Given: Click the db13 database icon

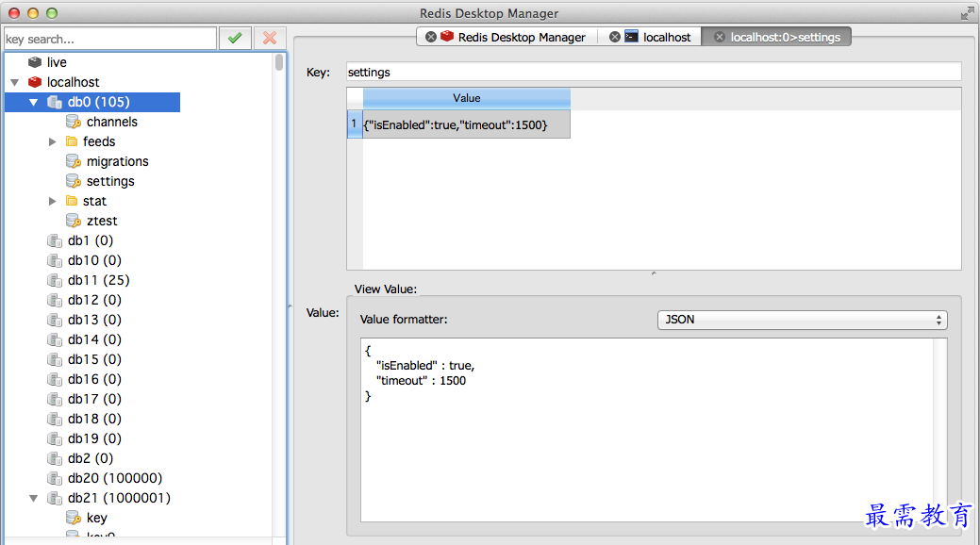Looking at the screenshot, I should pos(55,320).
